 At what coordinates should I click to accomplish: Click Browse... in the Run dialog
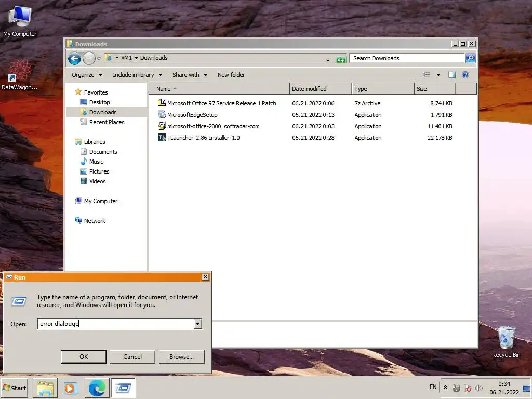tap(181, 356)
